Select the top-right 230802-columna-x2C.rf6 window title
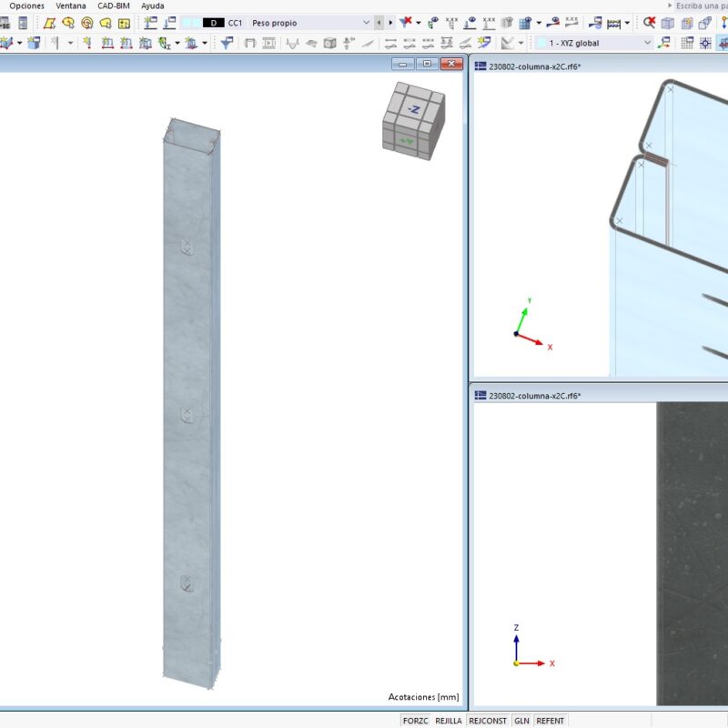This screenshot has height=728, width=728. click(534, 66)
